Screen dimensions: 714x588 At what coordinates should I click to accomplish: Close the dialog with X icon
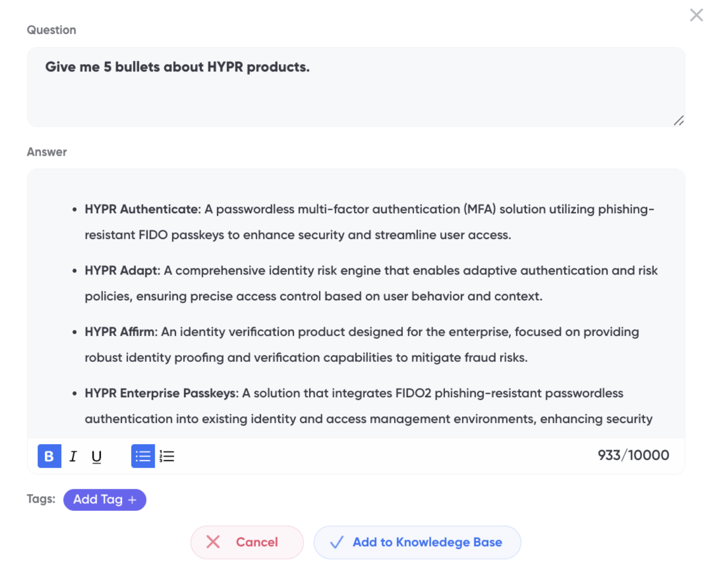click(x=697, y=15)
